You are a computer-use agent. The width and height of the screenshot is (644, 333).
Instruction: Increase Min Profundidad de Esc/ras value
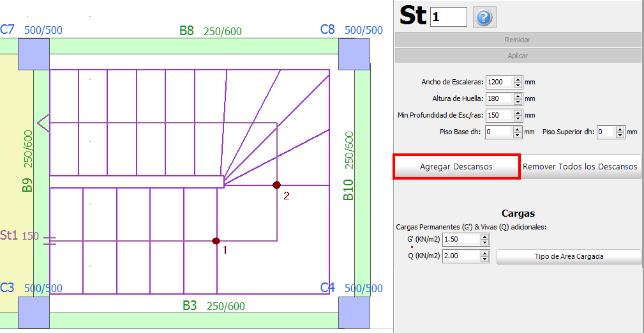click(x=518, y=112)
